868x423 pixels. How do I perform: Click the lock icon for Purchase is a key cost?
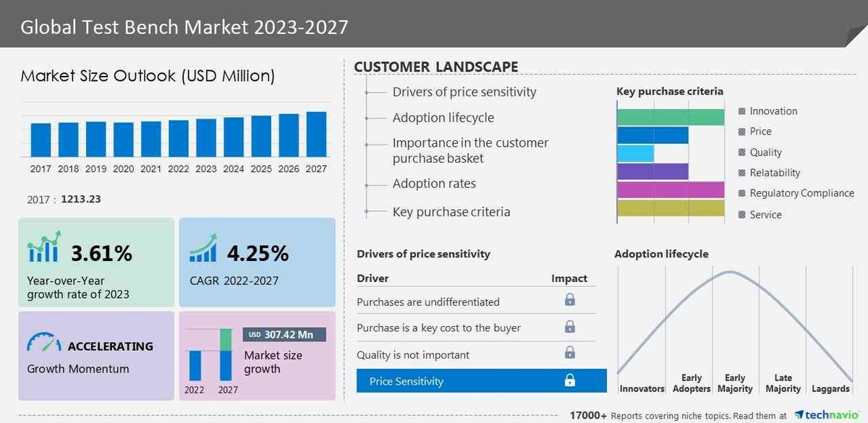click(x=570, y=326)
